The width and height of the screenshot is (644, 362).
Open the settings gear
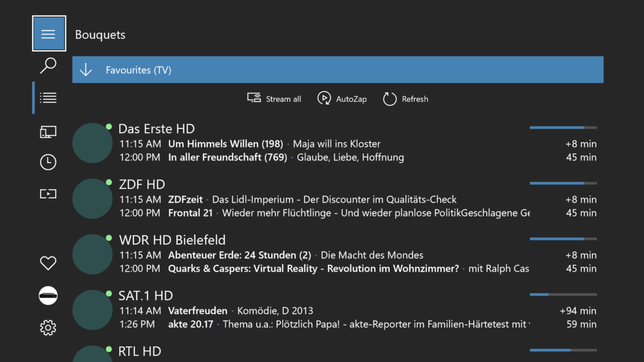pos(48,327)
